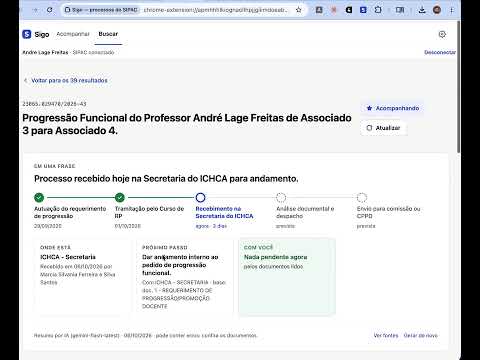Open the blue S Sigo extension icon
This screenshot has width=480, height=360.
point(363,10)
